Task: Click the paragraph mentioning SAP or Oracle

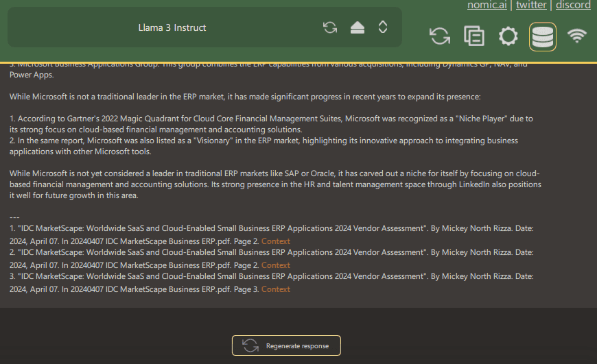Action: coord(274,184)
